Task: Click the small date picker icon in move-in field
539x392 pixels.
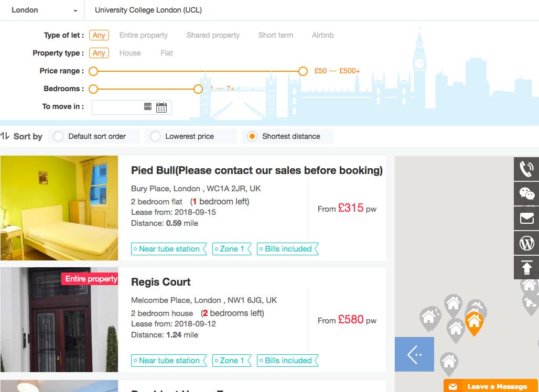Action: 147,106
